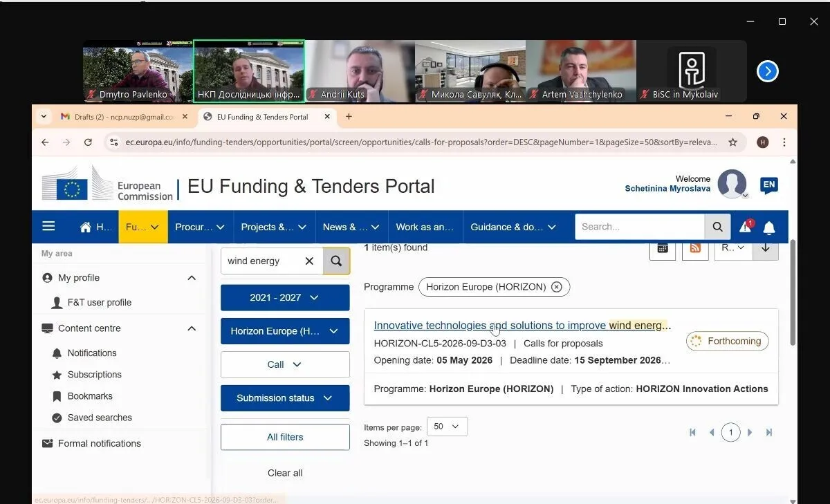
Task: Click Clear all filters link
Action: [285, 473]
